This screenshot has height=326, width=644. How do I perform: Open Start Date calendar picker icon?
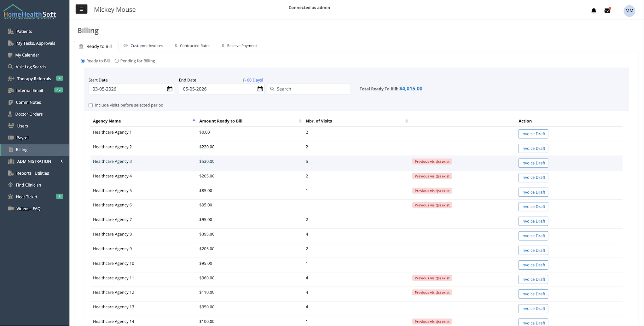[170, 89]
